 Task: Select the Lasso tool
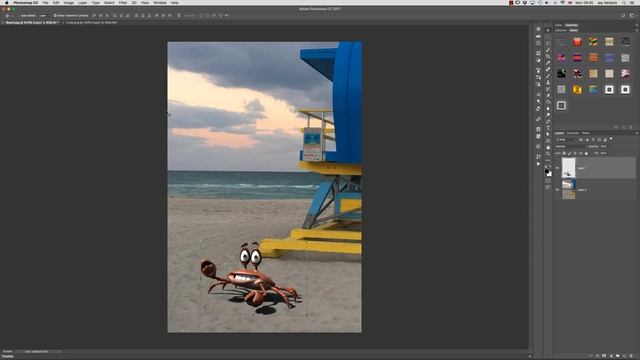548,44
